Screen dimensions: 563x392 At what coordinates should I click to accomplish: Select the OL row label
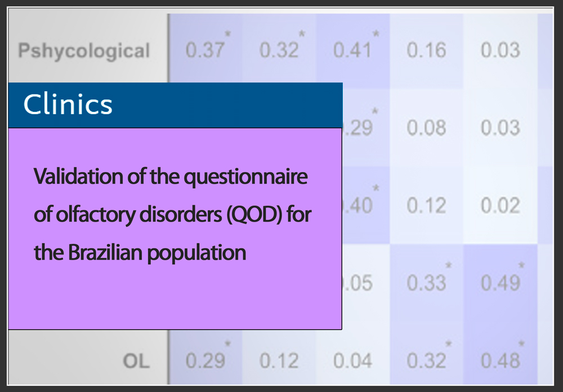pyautogui.click(x=136, y=361)
